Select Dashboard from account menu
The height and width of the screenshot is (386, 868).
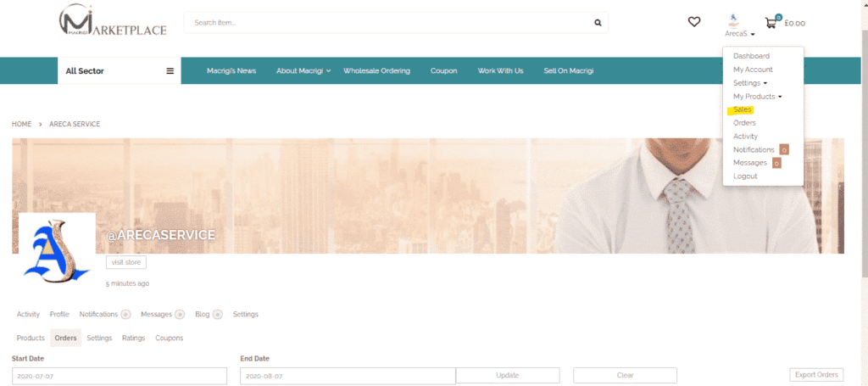point(751,56)
